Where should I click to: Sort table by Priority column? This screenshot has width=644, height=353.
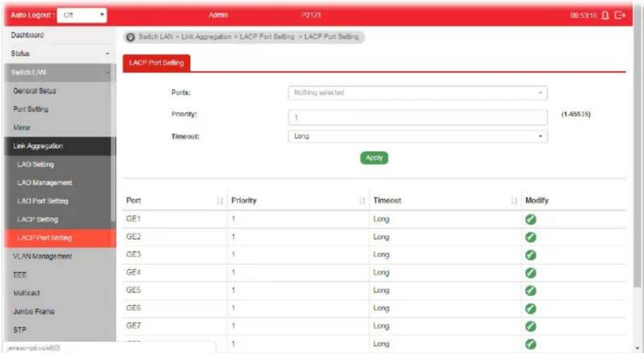pyautogui.click(x=362, y=200)
